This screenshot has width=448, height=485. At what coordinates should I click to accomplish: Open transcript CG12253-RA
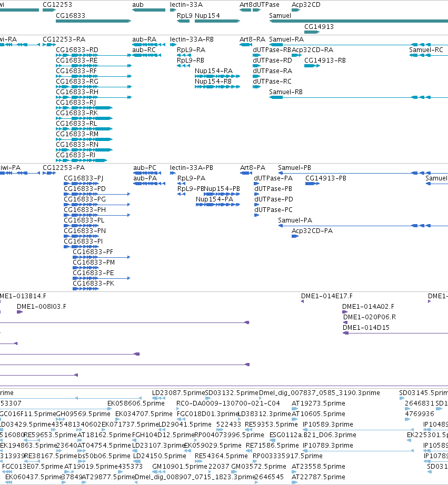(x=64, y=39)
